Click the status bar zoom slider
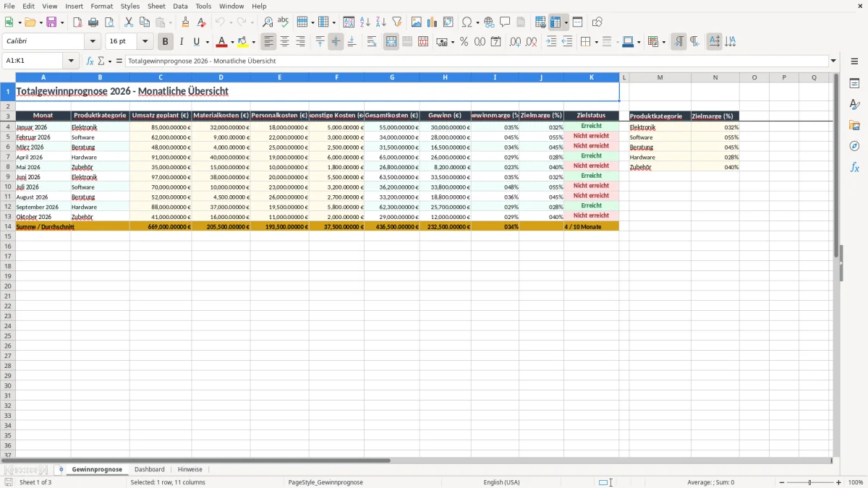The image size is (868, 488). [x=810, y=482]
